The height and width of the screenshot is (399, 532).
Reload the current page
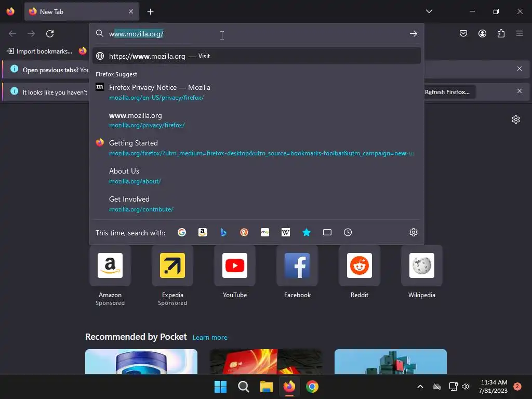click(50, 34)
